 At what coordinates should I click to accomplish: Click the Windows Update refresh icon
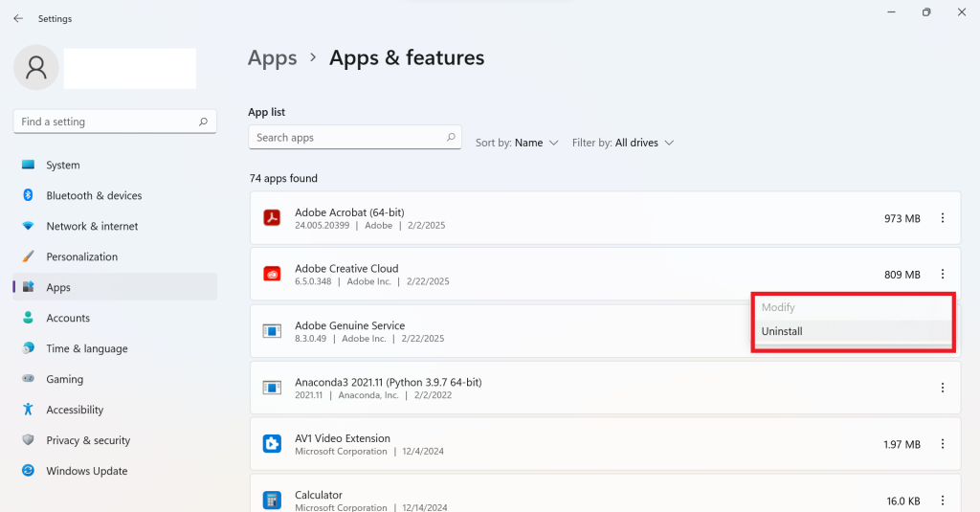(28, 470)
